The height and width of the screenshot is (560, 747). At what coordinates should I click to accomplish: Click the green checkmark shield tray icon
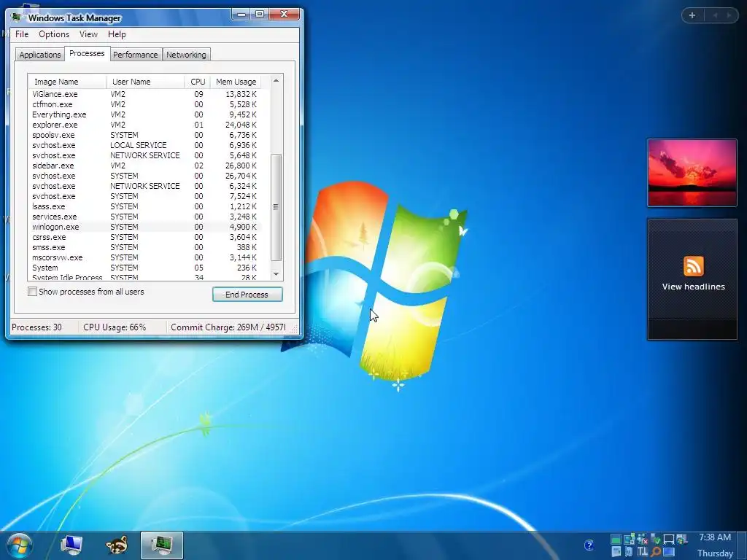(x=656, y=540)
